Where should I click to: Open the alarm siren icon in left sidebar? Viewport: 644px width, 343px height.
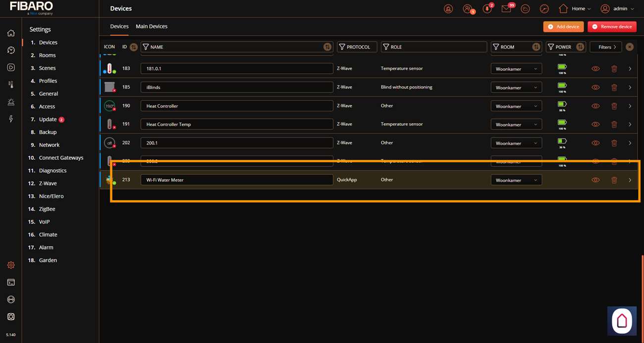[11, 102]
